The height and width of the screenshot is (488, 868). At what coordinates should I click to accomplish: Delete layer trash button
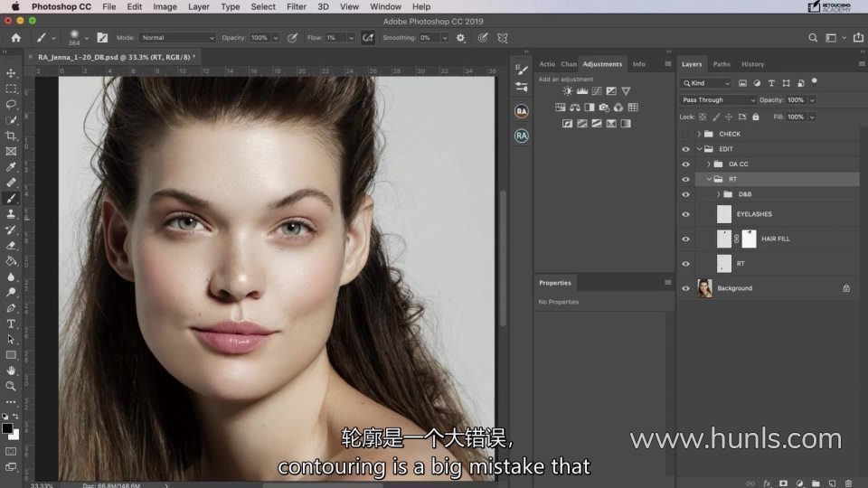pos(848,483)
